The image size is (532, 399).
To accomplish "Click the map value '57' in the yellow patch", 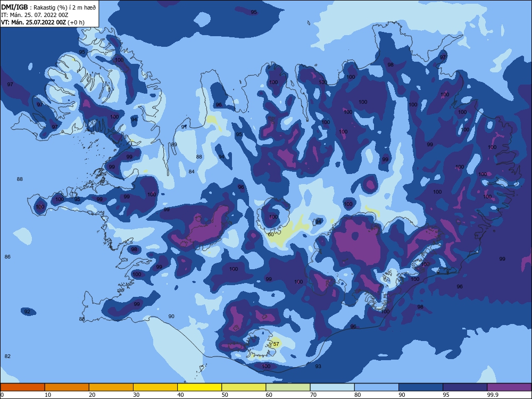I will [276, 344].
